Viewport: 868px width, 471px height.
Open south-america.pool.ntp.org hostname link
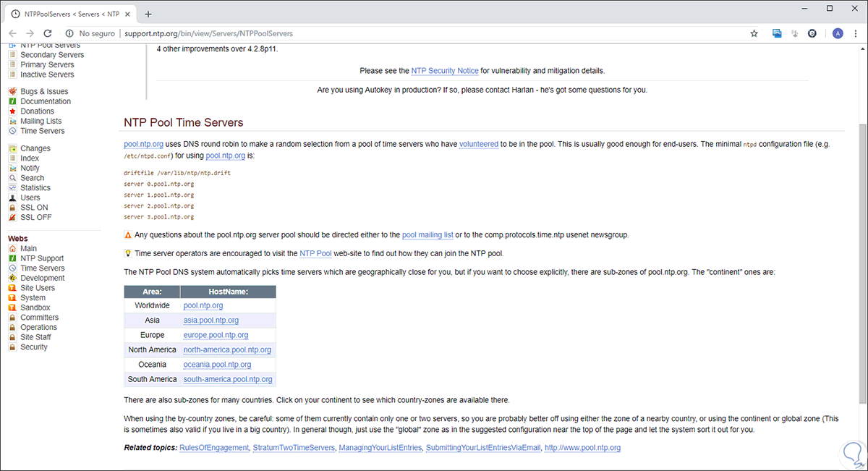coord(228,380)
